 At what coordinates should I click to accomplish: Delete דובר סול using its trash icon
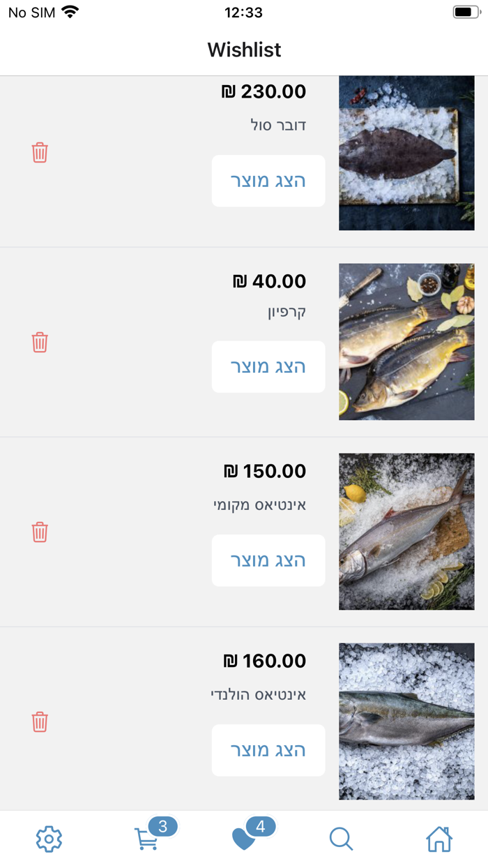(40, 152)
